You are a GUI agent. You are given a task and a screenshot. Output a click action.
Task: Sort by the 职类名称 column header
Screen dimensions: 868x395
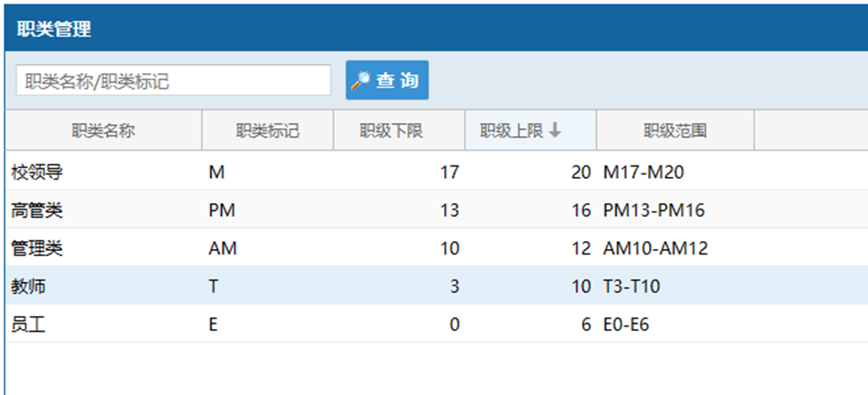point(103,131)
